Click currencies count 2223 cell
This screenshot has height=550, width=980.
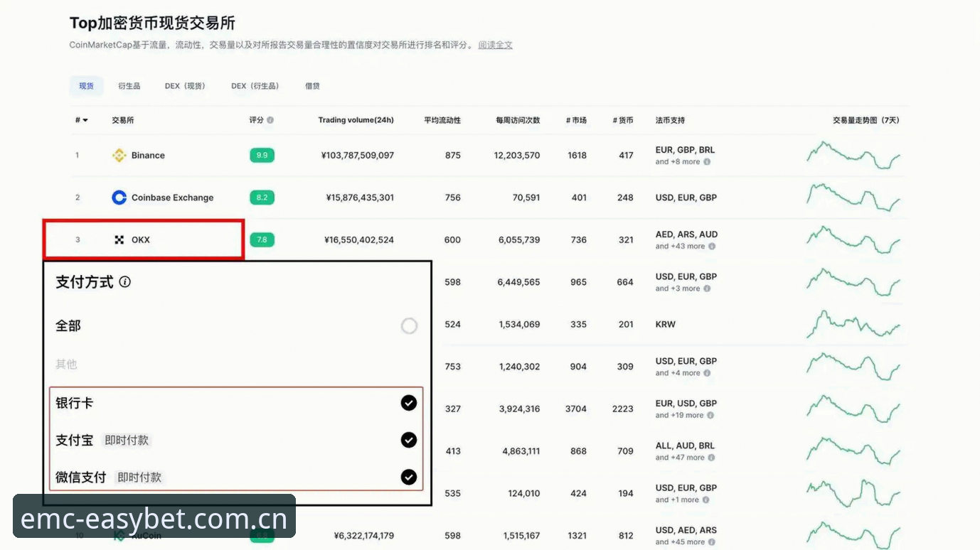pos(623,409)
